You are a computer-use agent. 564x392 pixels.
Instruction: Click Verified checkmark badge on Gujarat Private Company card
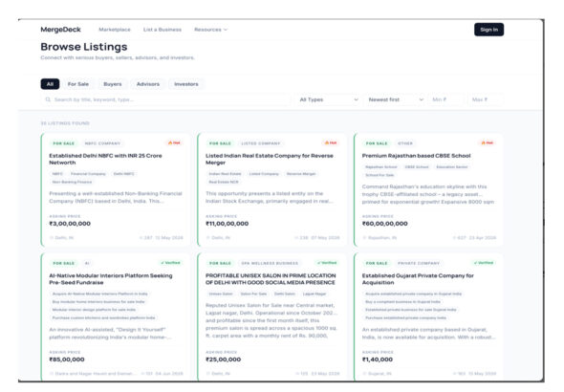[x=484, y=263]
